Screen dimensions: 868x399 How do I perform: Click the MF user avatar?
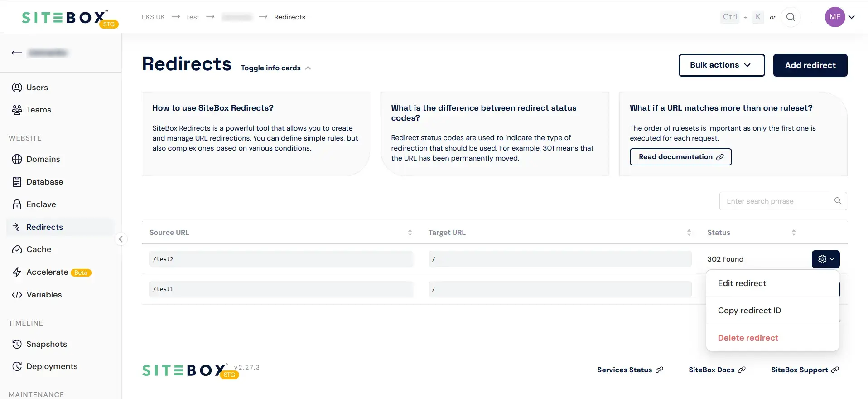click(835, 17)
